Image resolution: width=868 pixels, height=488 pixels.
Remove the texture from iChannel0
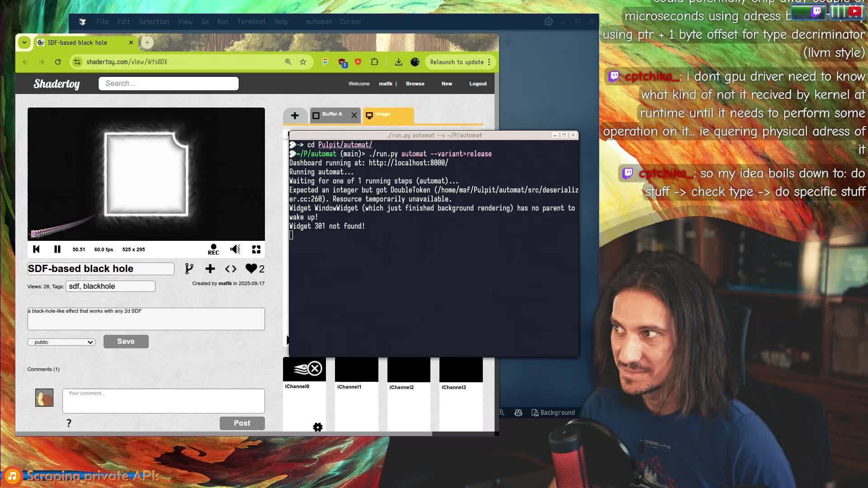(x=316, y=368)
